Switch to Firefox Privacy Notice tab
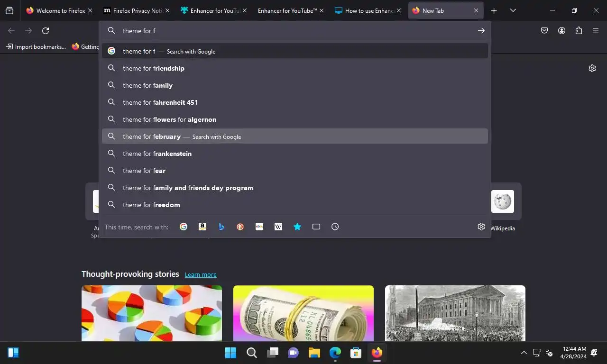This screenshot has width=607, height=364. [137, 10]
